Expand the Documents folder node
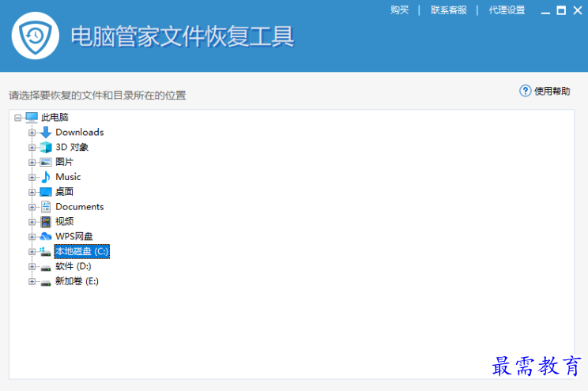588x391 pixels. (x=32, y=207)
